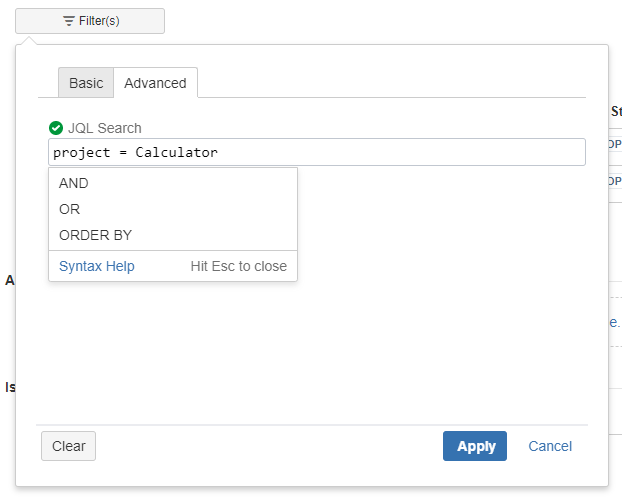Screen dimensions: 622x498
Task: Choose OR from the autocomplete suggestions
Action: point(173,209)
